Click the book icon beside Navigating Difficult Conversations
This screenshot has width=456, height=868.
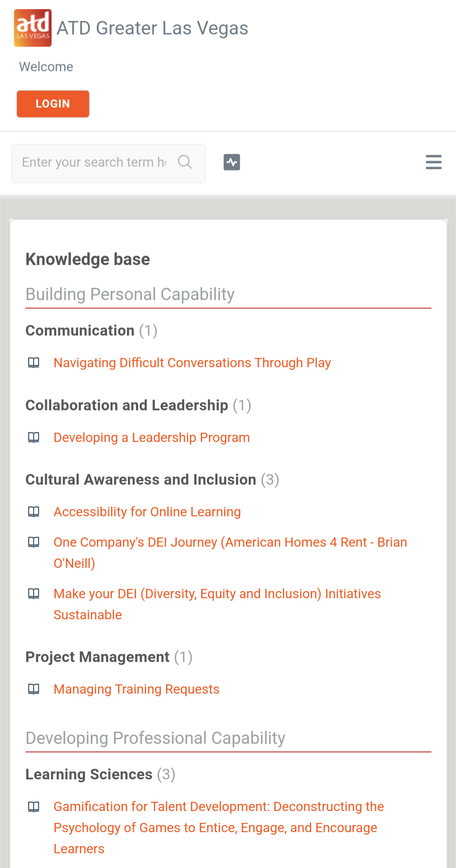click(34, 363)
